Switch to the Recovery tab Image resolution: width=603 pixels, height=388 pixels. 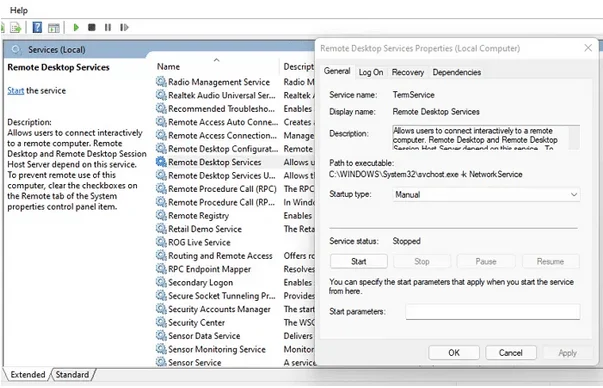point(408,72)
